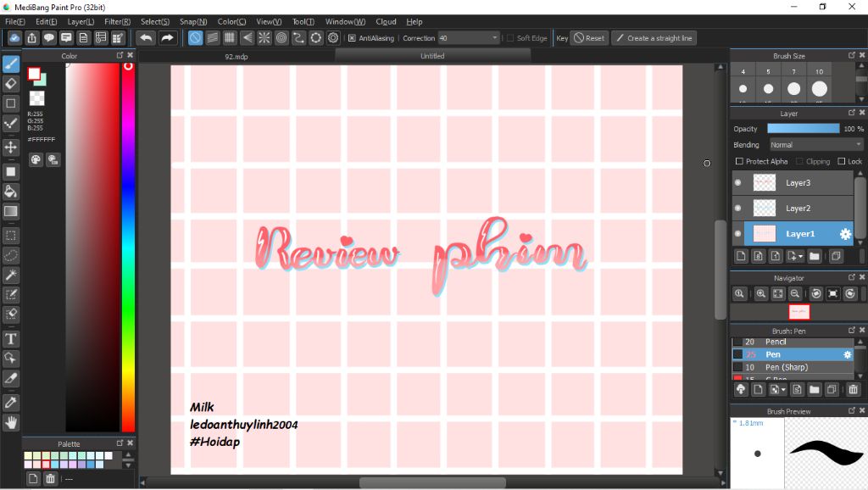
Task: Open the Filter menu
Action: click(x=117, y=21)
